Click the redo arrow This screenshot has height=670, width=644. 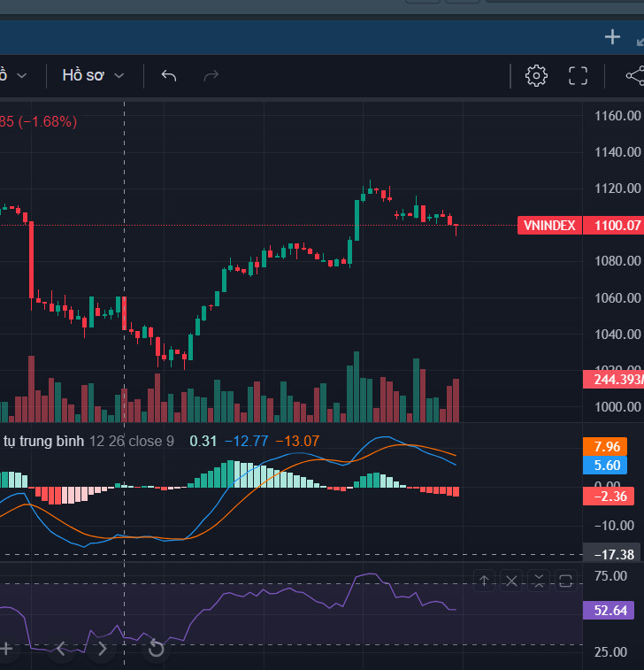click(211, 76)
